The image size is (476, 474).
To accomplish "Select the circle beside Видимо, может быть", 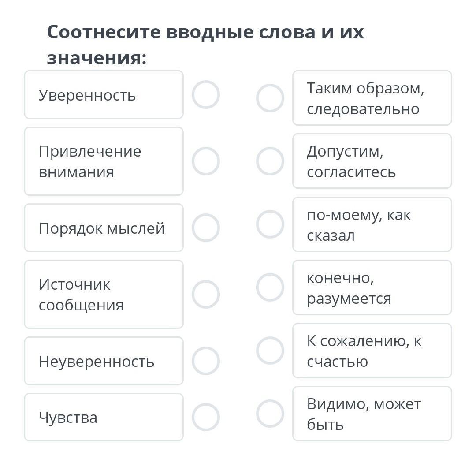I will [270, 414].
